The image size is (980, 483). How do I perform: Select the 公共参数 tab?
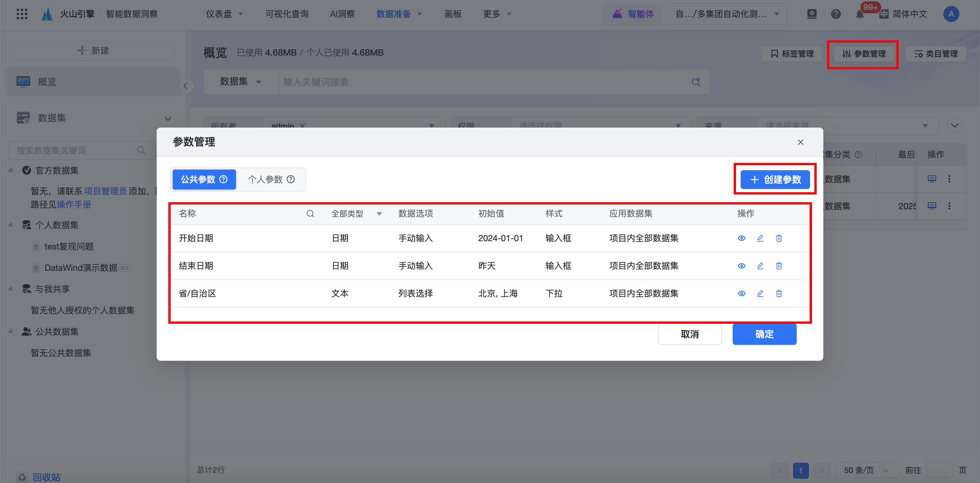pyautogui.click(x=198, y=180)
